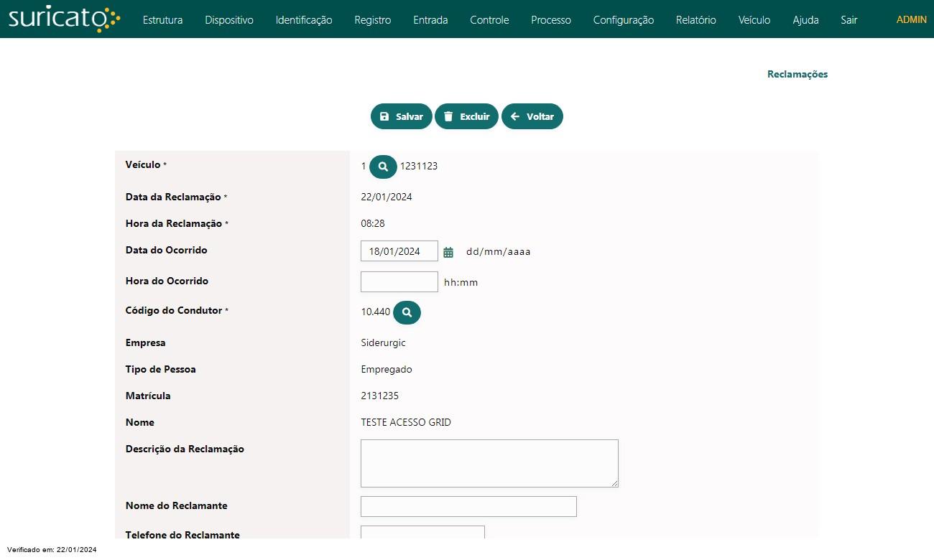
Task: Open the Dispositivo menu
Action: [x=229, y=20]
